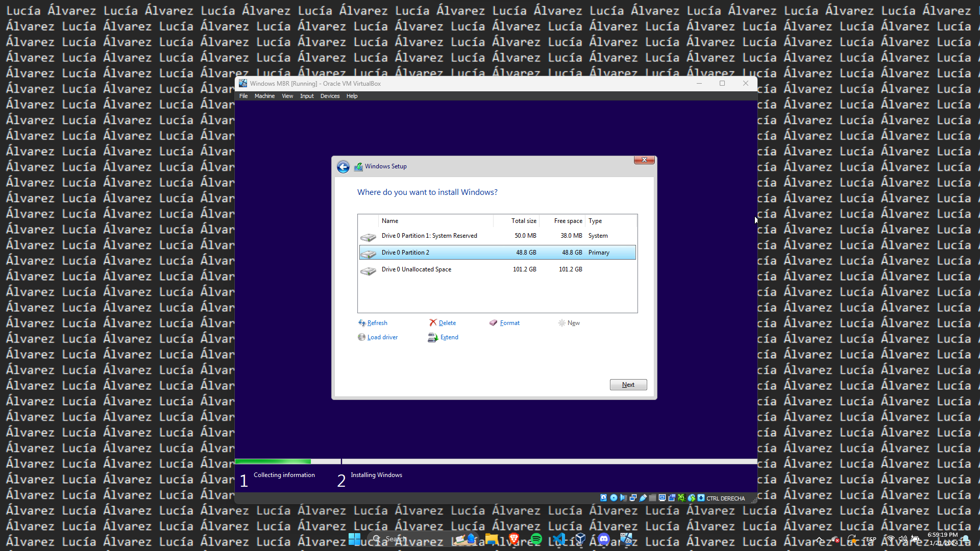The height and width of the screenshot is (551, 980).
Task: Click the Format link
Action: (x=509, y=323)
